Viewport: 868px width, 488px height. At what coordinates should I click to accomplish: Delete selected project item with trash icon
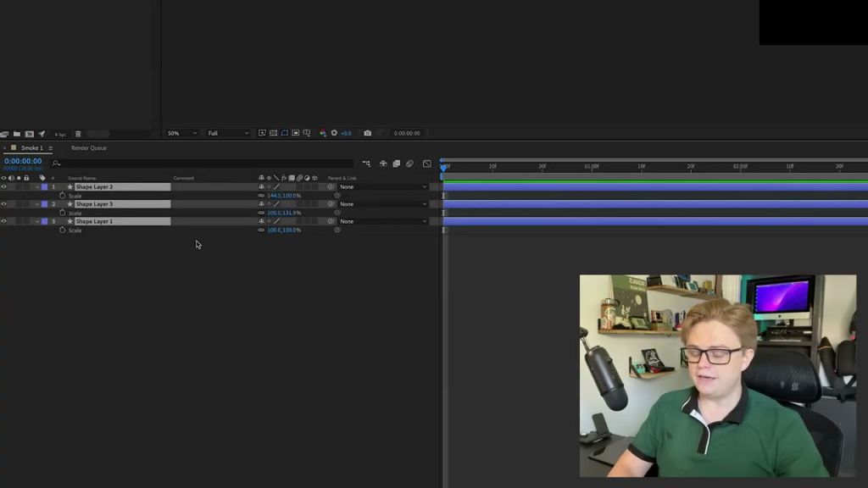coord(78,134)
